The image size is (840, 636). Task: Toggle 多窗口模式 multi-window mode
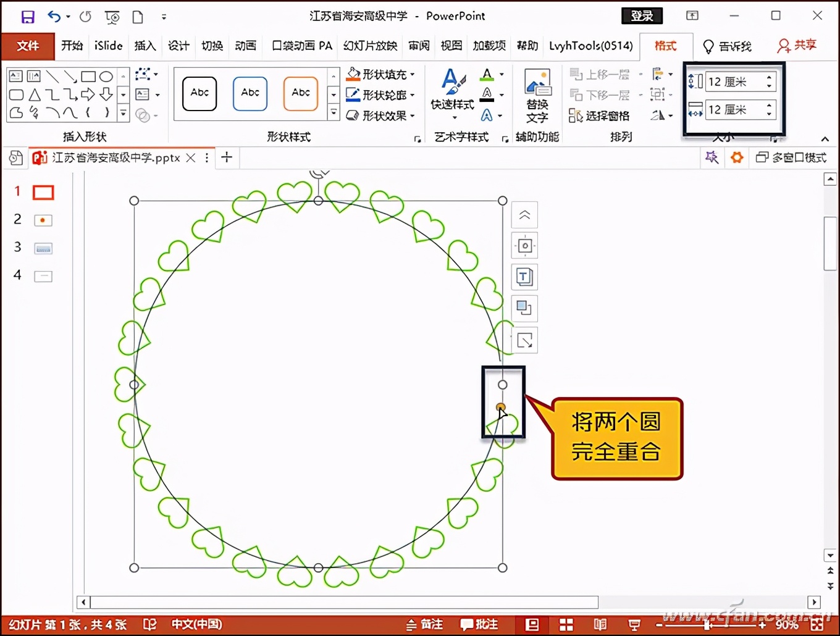(791, 157)
